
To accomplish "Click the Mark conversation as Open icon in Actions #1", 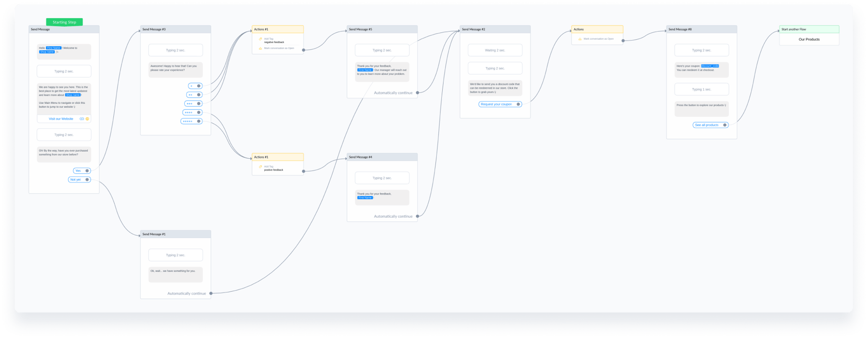I will (x=260, y=48).
